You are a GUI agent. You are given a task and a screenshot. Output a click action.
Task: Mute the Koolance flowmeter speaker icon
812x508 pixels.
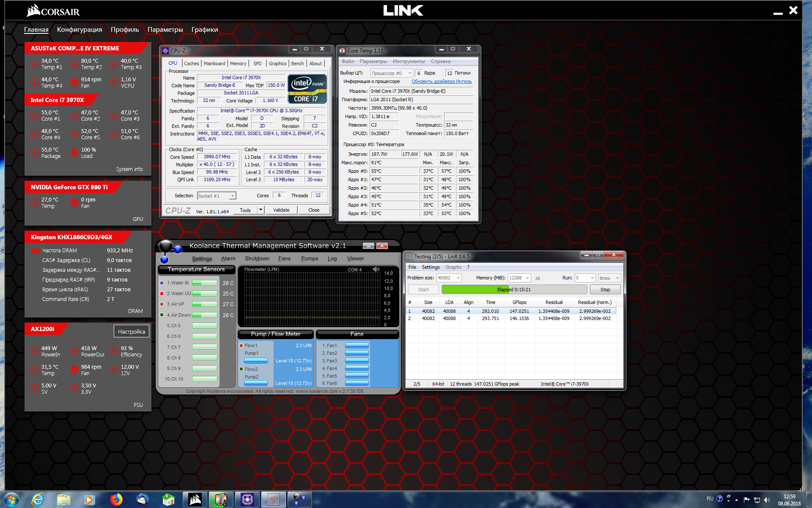(376, 269)
